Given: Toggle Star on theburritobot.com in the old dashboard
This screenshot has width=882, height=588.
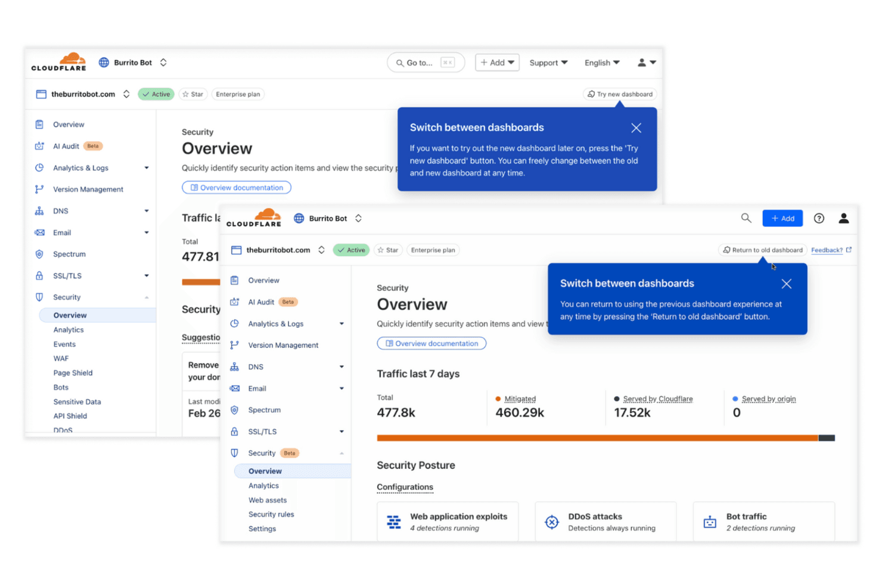Looking at the screenshot, I should [x=193, y=94].
